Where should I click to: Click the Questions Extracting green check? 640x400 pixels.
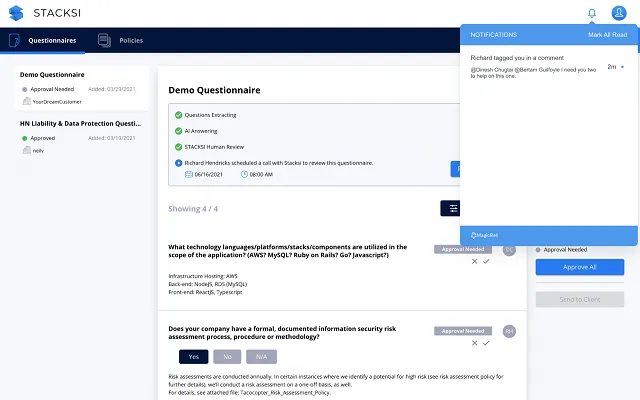pos(178,115)
